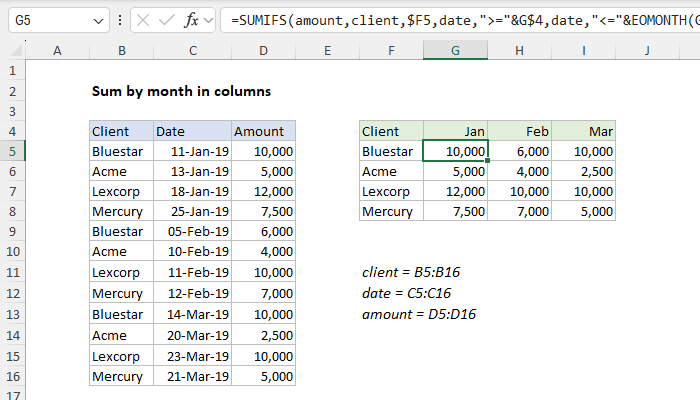Click the 'Jan' month header

[455, 131]
